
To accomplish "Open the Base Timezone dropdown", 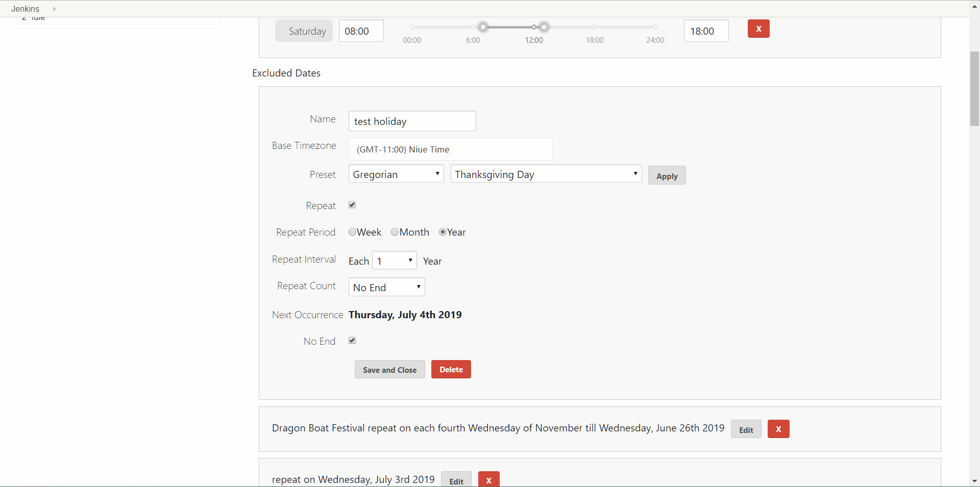I will [450, 149].
